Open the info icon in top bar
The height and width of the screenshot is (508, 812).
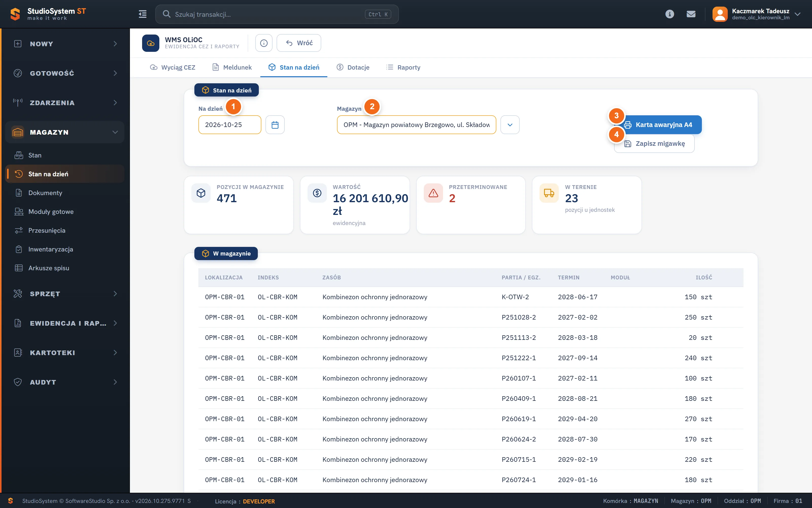pos(669,14)
